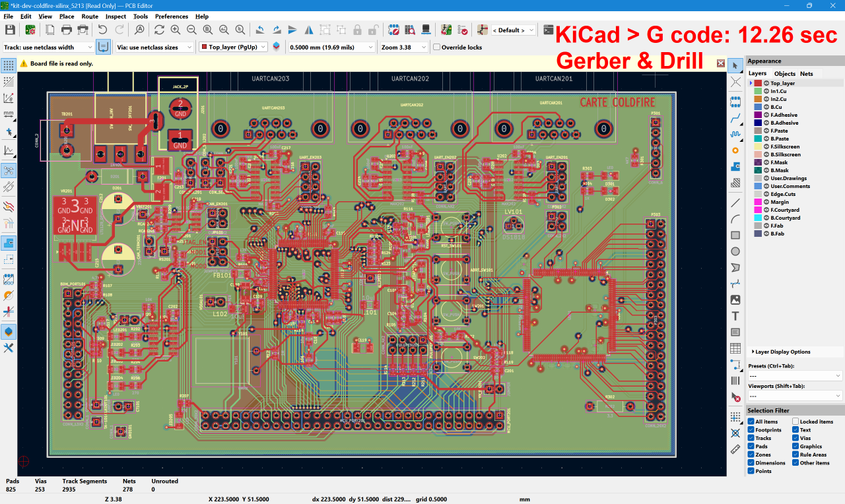
Task: Open the Design Rules Checker icon
Action: tap(463, 30)
